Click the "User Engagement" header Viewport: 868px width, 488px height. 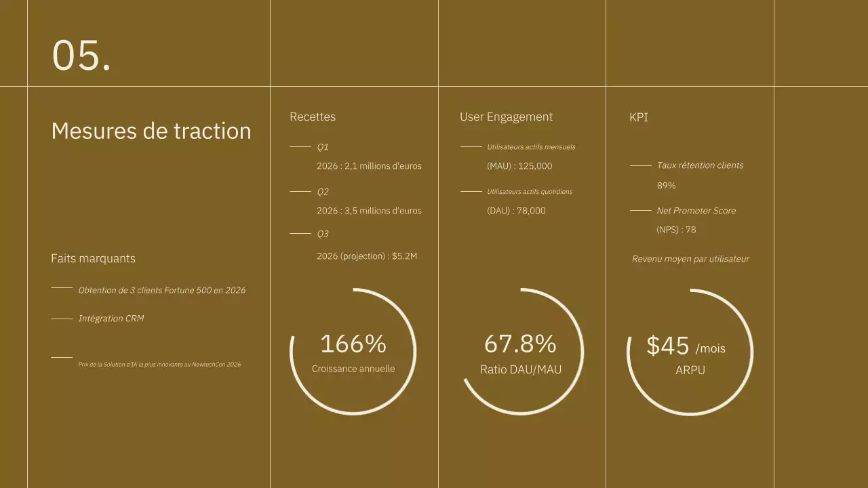point(506,117)
